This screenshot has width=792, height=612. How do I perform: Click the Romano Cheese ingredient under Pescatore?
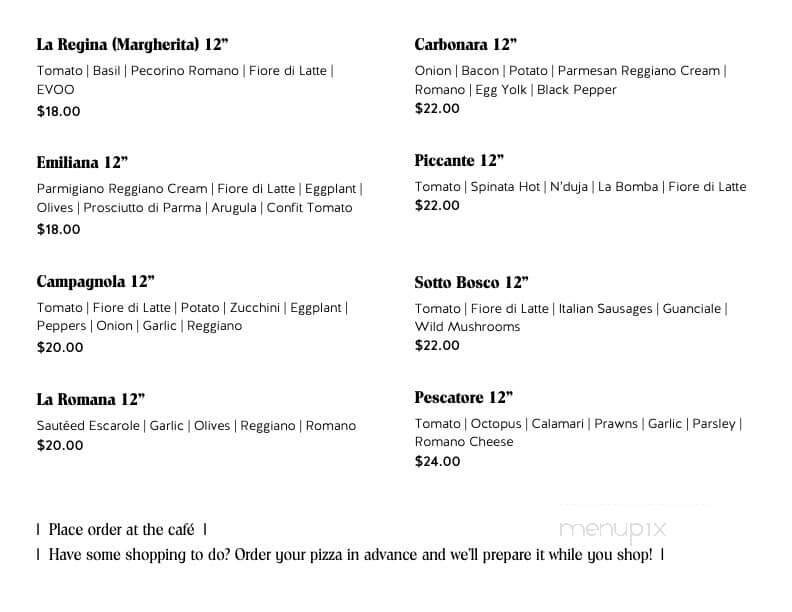point(464,441)
